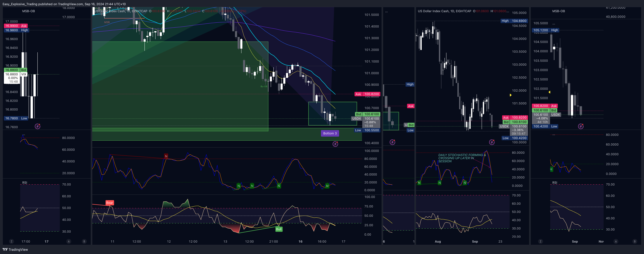644x254 pixels.
Task: Click the Z button in the right chart time axis
Action: click(541, 241)
